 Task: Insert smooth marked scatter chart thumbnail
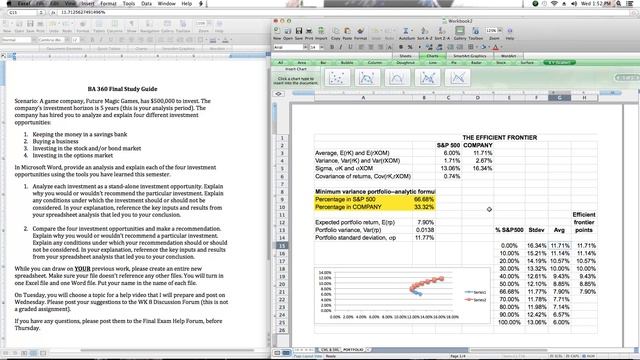click(x=367, y=78)
